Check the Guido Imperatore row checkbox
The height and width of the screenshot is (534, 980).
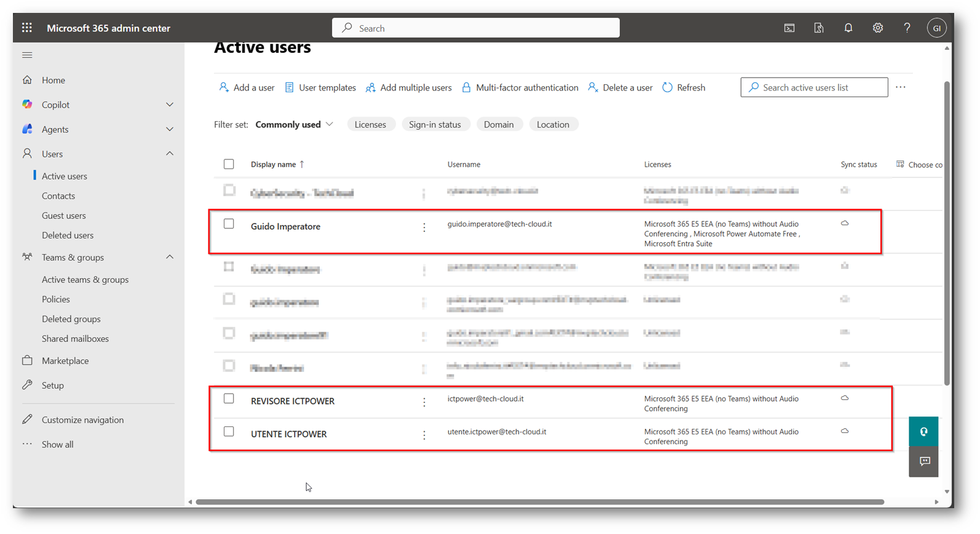229,224
